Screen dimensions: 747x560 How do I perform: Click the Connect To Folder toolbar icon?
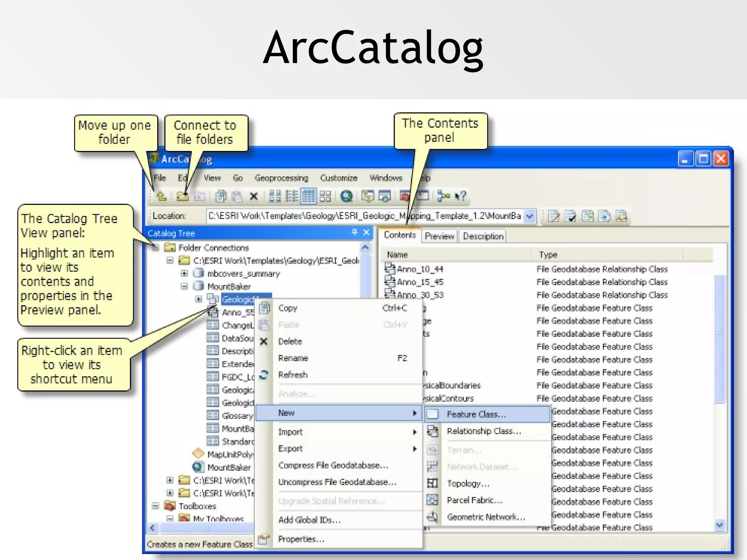click(182, 197)
